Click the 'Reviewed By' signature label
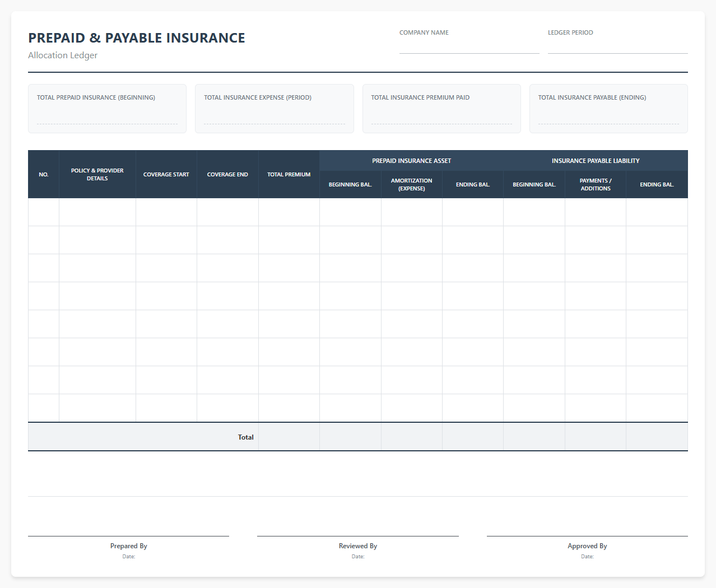The width and height of the screenshot is (716, 588). (358, 545)
